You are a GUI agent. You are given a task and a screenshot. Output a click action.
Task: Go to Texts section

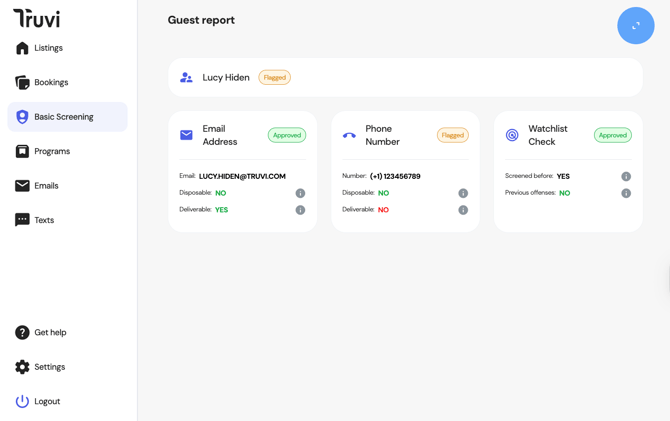tap(68, 220)
